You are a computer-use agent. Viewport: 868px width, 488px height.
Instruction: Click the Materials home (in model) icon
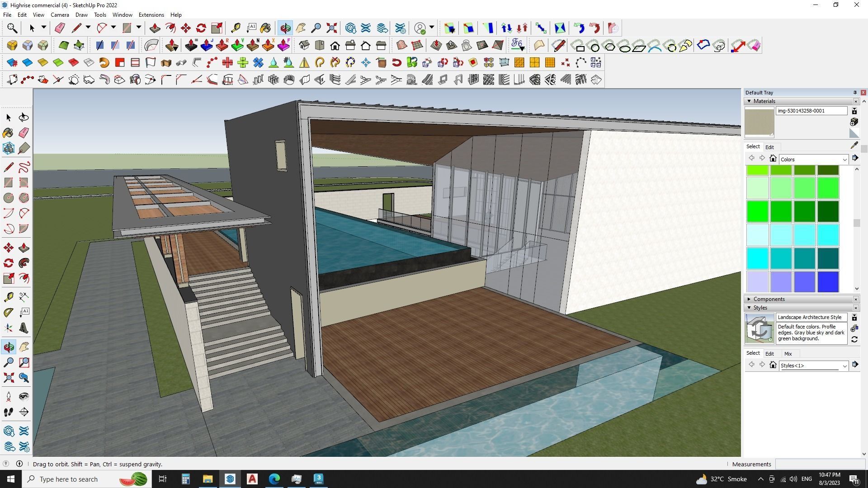[x=773, y=159]
